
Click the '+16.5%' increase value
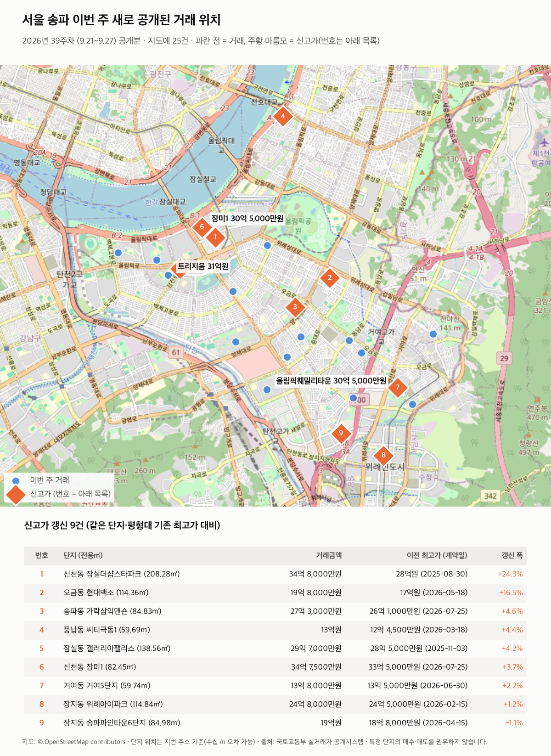pos(511,593)
